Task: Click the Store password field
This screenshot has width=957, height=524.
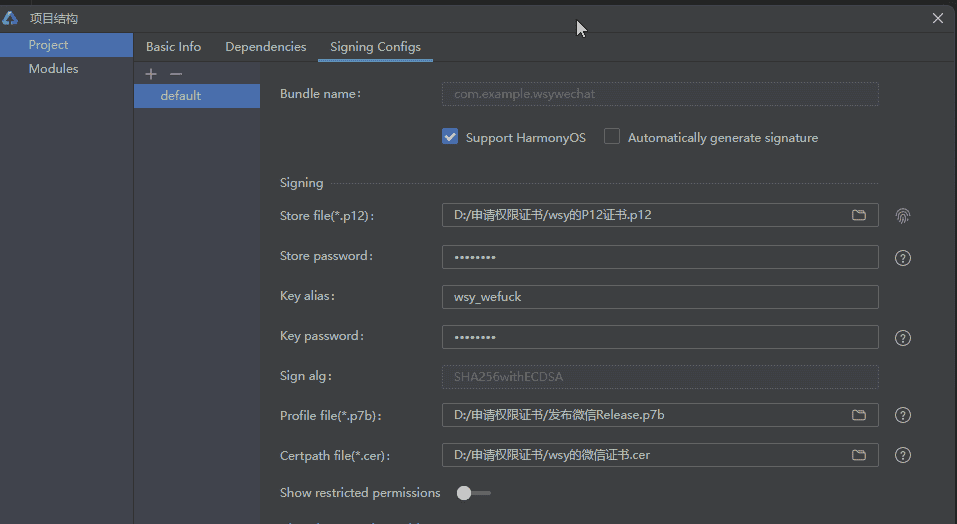Action: 660,257
